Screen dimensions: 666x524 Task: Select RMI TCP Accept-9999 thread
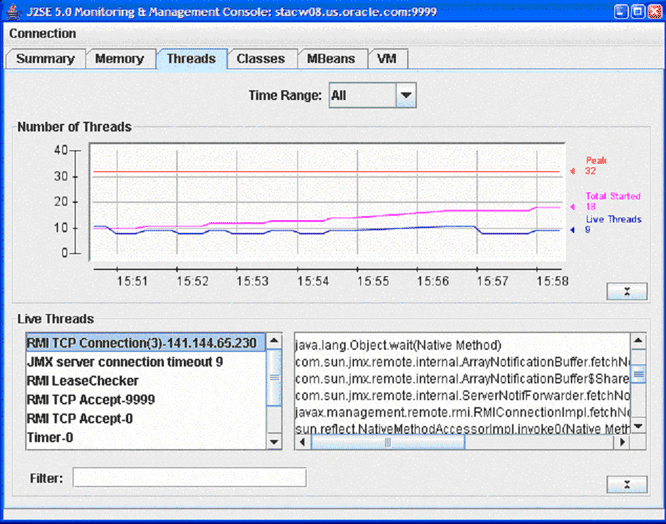pos(90,400)
